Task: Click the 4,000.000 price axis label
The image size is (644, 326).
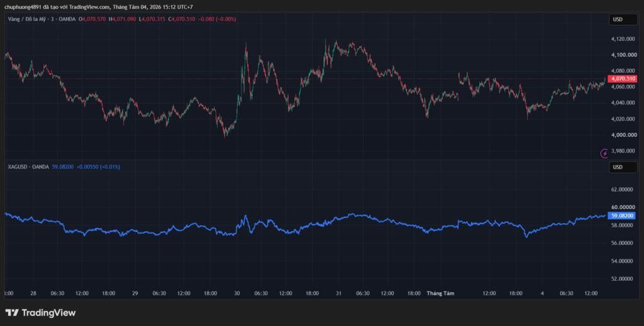Action: (x=624, y=135)
